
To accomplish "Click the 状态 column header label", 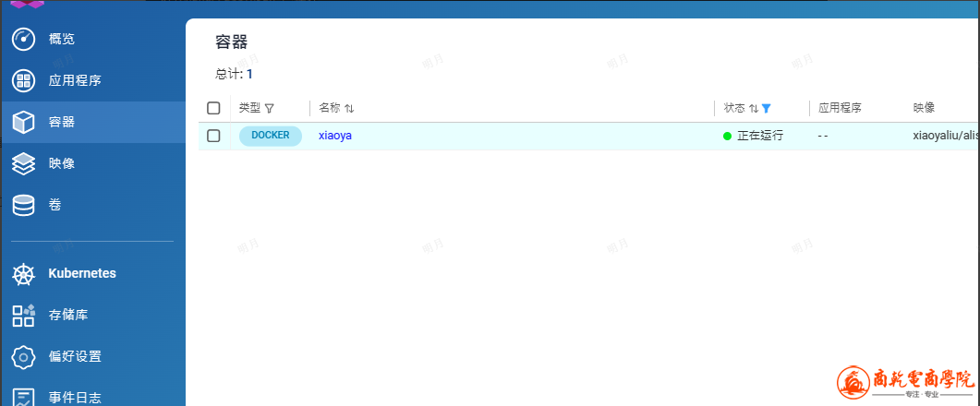I will pos(734,108).
